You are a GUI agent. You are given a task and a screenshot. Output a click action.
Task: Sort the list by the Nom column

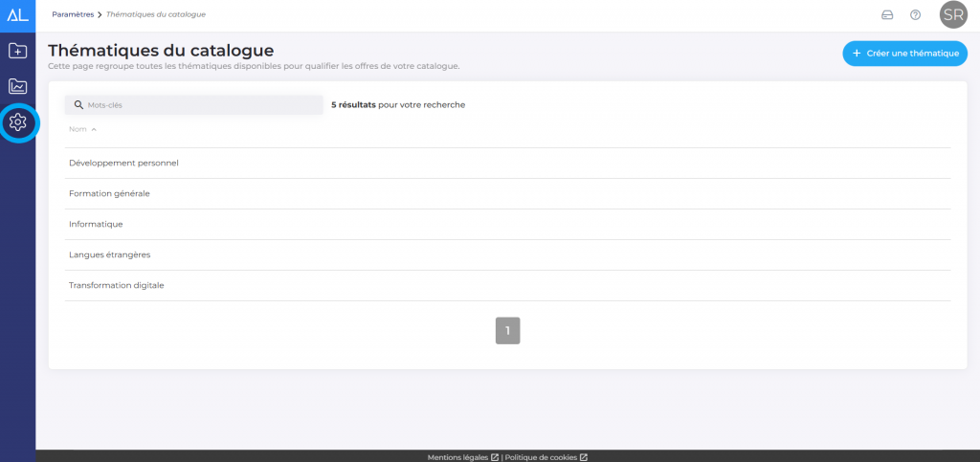78,129
